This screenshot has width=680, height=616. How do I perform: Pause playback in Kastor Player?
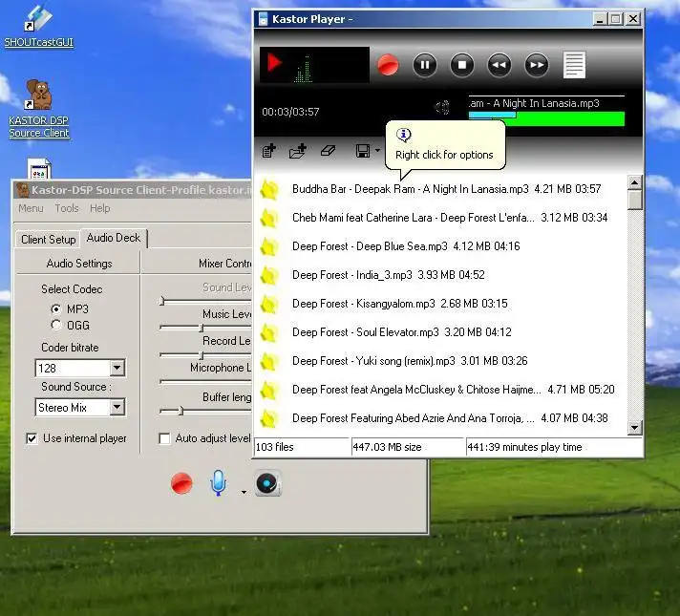[425, 65]
